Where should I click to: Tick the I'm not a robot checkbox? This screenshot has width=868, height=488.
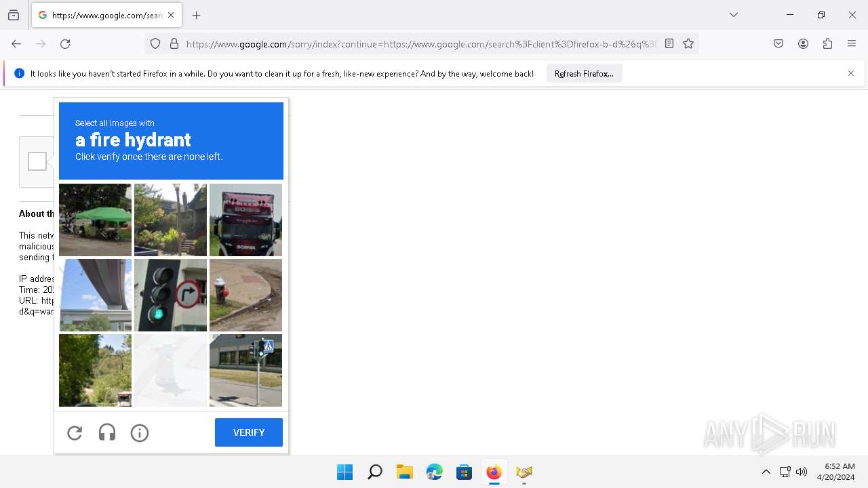click(x=37, y=161)
